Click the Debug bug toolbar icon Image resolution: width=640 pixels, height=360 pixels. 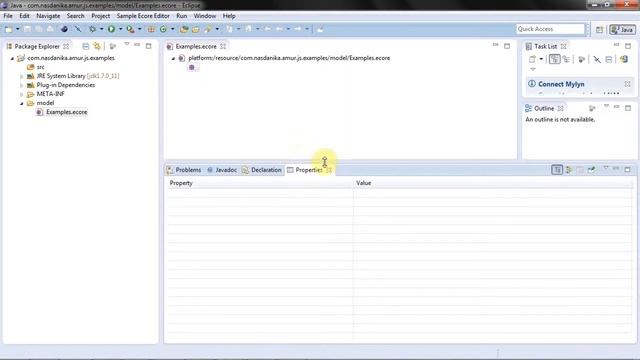pyautogui.click(x=93, y=29)
